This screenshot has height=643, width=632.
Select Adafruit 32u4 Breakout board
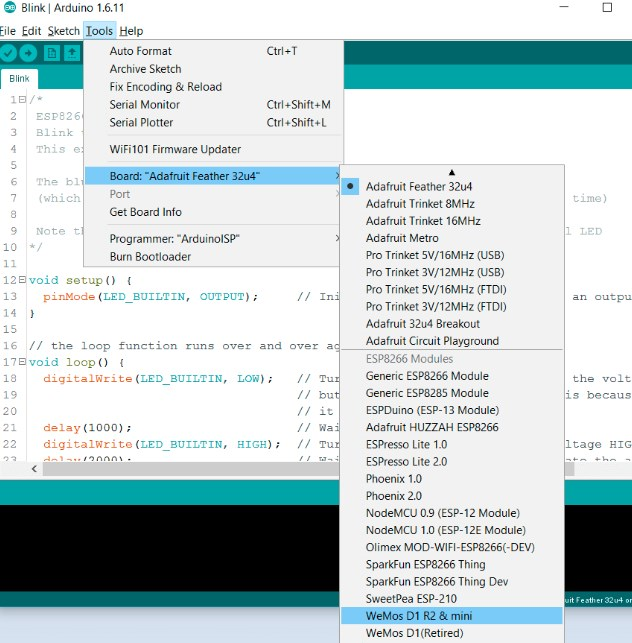click(x=453, y=324)
